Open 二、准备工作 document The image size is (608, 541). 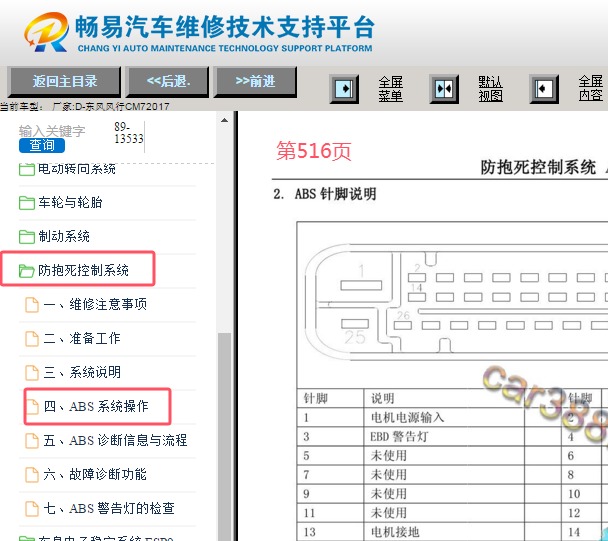(82, 338)
